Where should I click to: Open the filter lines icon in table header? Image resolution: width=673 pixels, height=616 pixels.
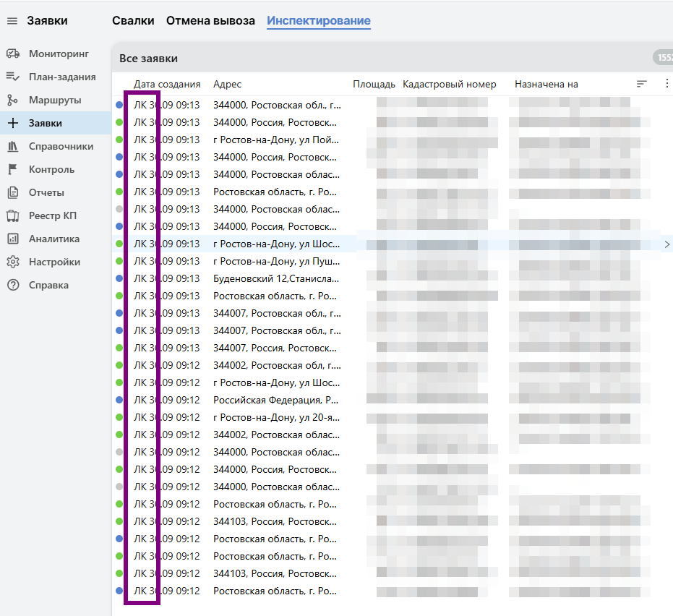coord(641,84)
